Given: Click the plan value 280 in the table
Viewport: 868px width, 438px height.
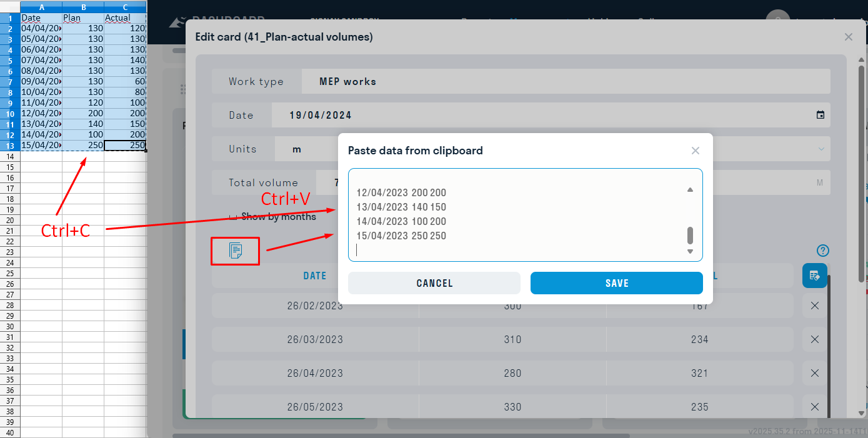Looking at the screenshot, I should pyautogui.click(x=512, y=374).
